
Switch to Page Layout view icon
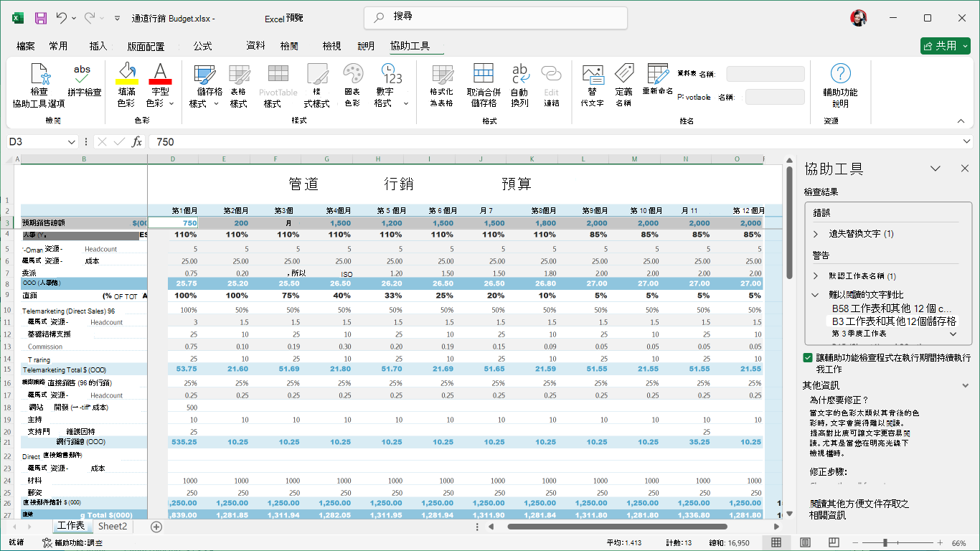point(805,543)
